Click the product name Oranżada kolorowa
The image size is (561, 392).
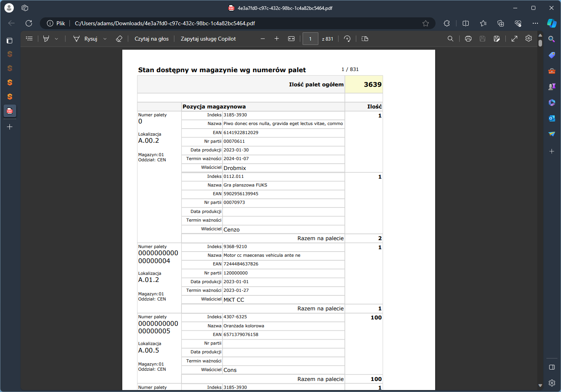(244, 326)
